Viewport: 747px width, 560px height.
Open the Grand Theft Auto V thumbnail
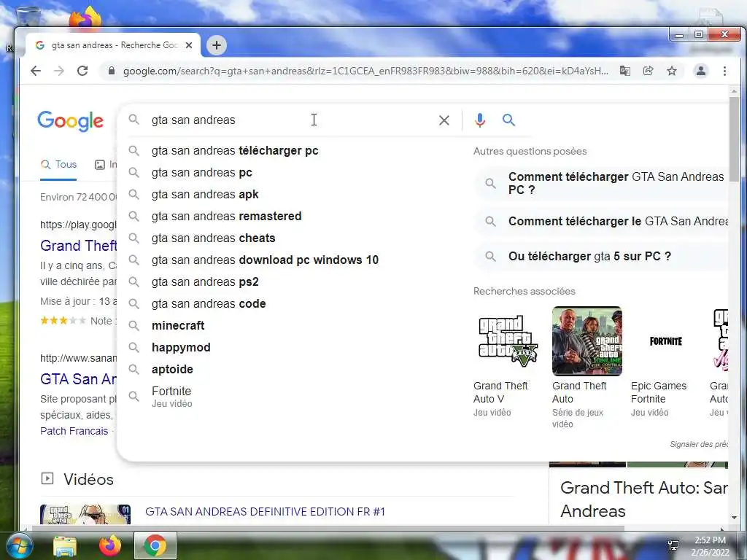(x=508, y=341)
